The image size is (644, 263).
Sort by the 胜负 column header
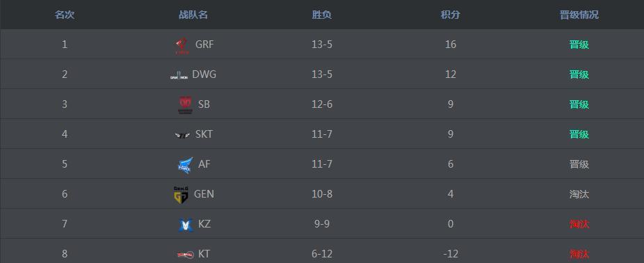(321, 15)
